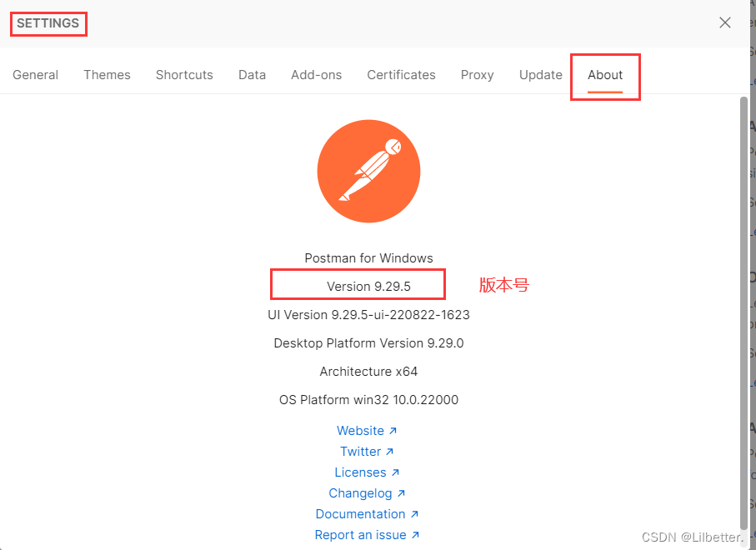The width and height of the screenshot is (756, 550).
Task: Open the Add-ons tab
Action: coord(316,75)
